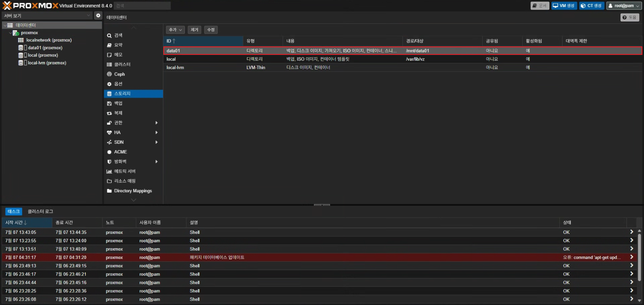Screen dimensions: 644x305
Task: Click the 메트릭 서버 chart icon
Action: pos(109,172)
